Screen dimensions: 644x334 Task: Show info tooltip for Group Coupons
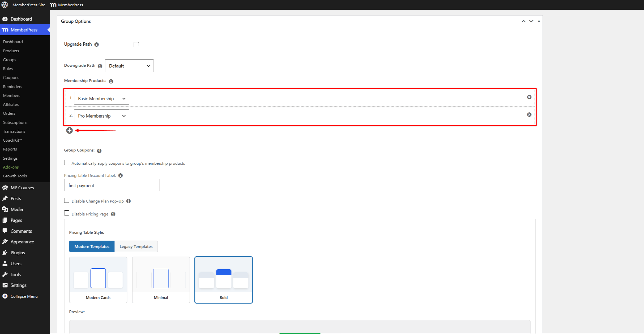pyautogui.click(x=99, y=151)
